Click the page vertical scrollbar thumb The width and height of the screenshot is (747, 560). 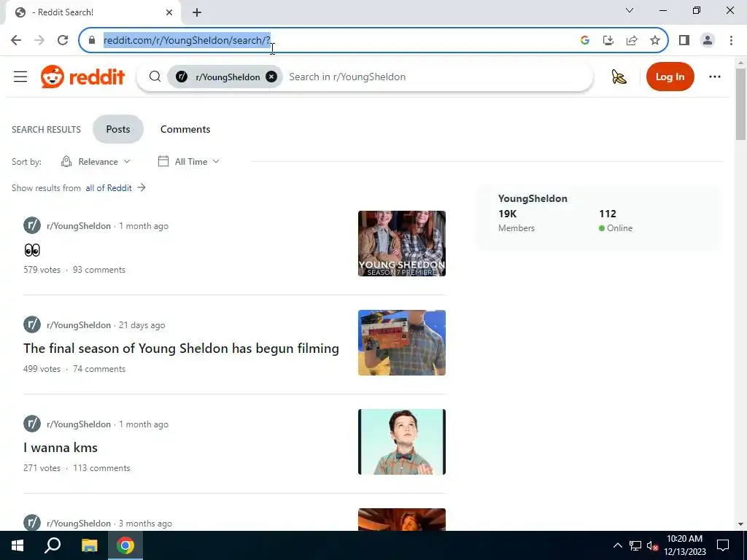coord(740,104)
